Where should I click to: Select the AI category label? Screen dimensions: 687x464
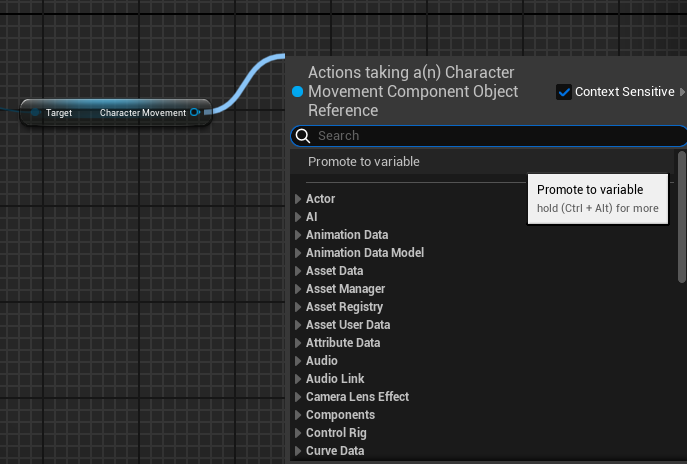tap(312, 217)
